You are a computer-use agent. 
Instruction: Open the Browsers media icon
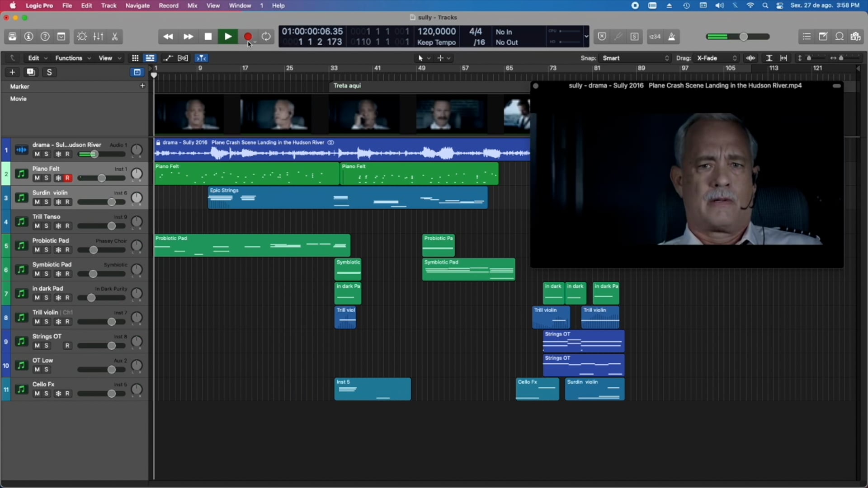click(855, 37)
